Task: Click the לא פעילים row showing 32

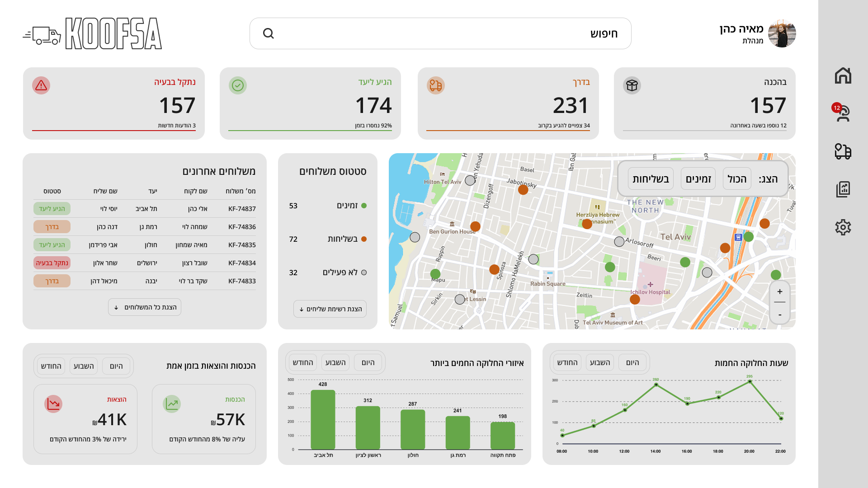Action: pyautogui.click(x=328, y=273)
